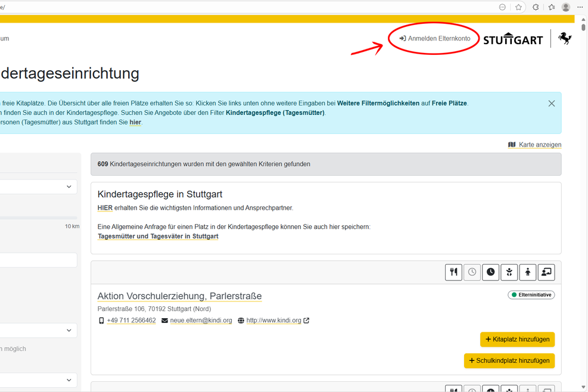588x392 pixels.
Task: Click the baby age group icon
Action: [x=509, y=272]
